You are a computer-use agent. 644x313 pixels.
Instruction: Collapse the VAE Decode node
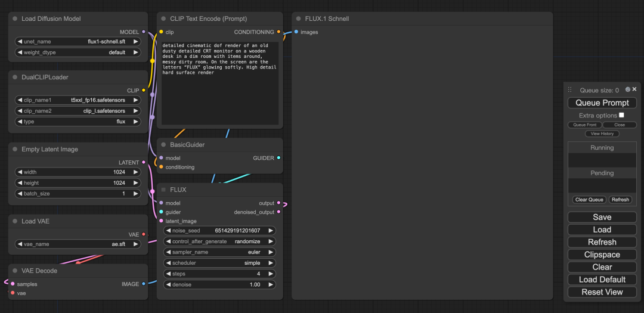(x=14, y=271)
